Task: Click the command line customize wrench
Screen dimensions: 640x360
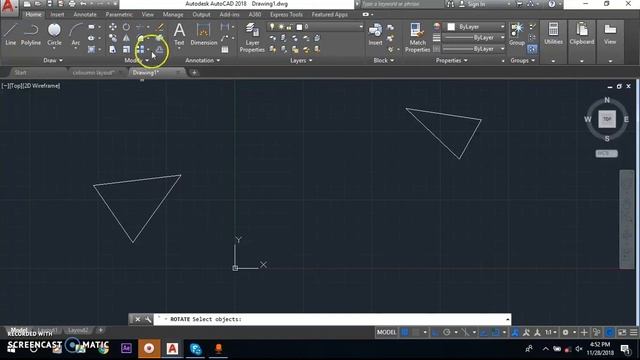Action: click(148, 319)
